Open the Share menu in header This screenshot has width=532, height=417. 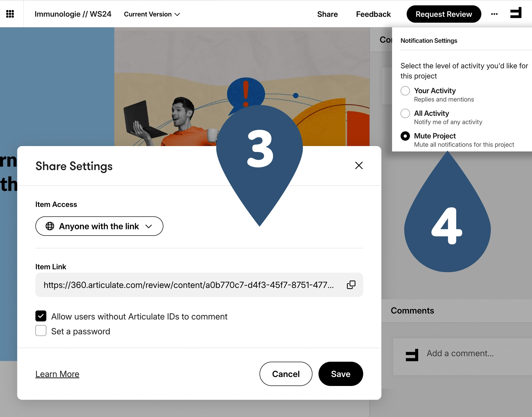coord(327,14)
